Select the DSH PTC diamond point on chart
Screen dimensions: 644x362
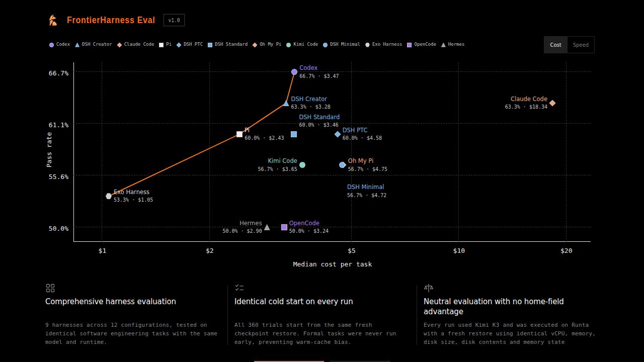click(x=338, y=134)
